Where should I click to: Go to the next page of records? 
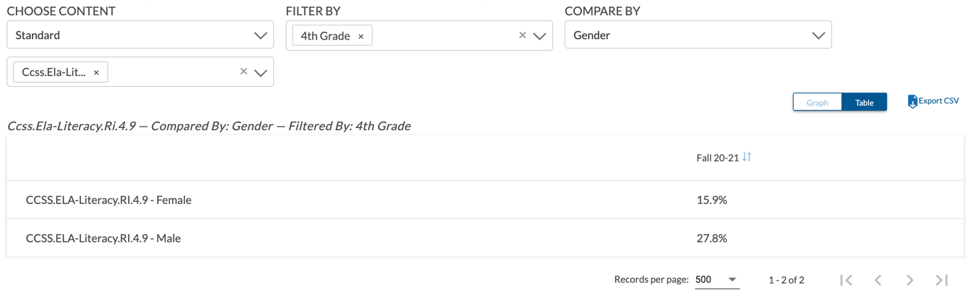pos(910,280)
